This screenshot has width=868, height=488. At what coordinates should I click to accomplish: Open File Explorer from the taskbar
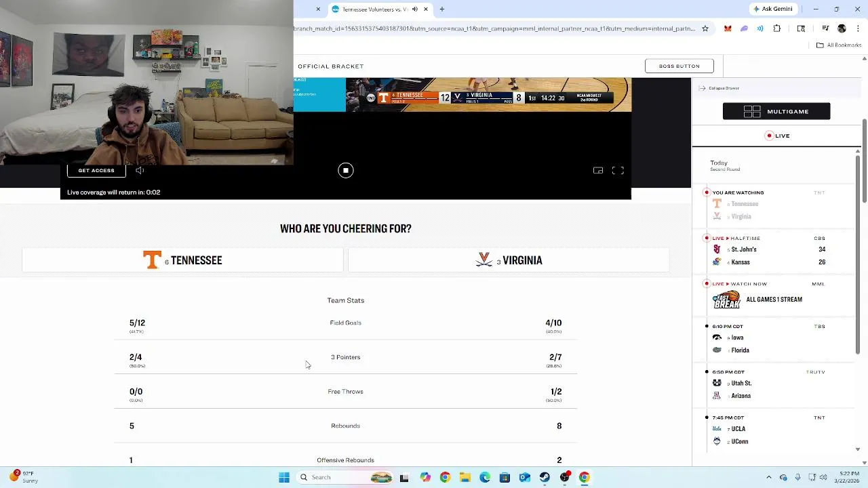click(x=465, y=477)
